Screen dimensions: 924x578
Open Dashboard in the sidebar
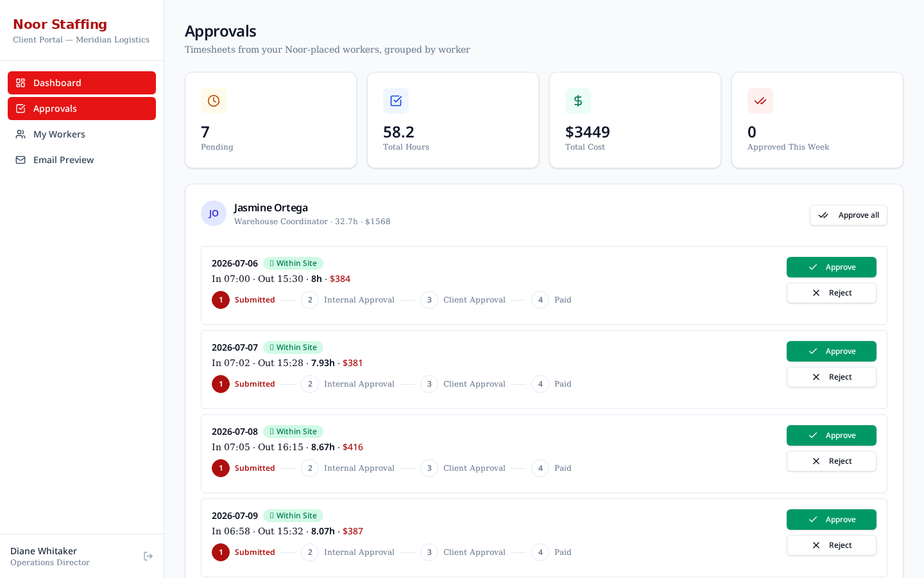[81, 83]
